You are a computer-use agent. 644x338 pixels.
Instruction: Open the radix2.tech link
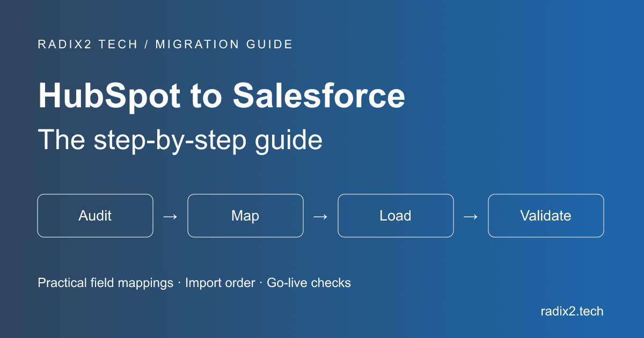click(x=572, y=311)
